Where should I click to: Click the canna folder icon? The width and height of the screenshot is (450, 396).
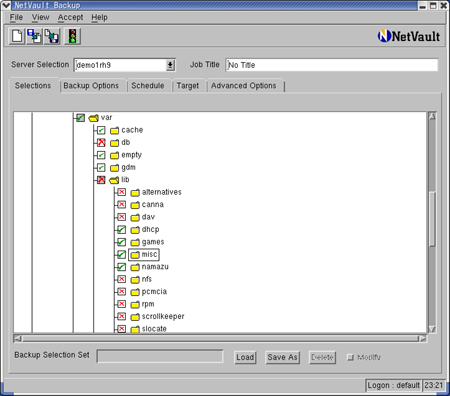[135, 205]
